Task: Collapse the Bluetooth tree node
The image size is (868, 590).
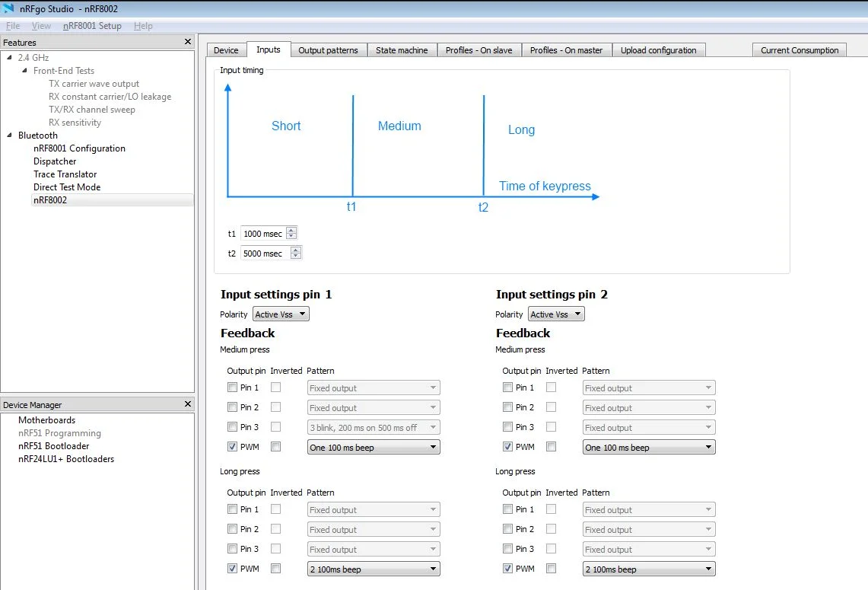Action: click(9, 136)
